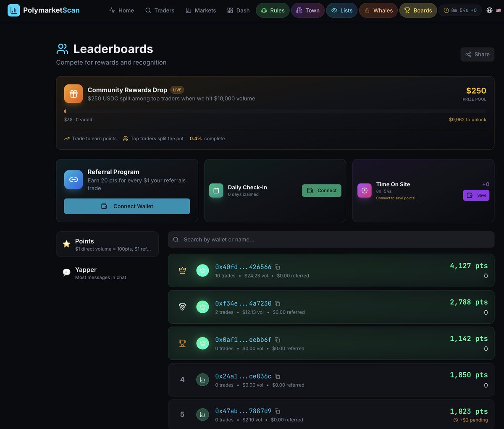This screenshot has width=504, height=429.
Task: Click the Yapper speech bubble icon
Action: point(66,272)
